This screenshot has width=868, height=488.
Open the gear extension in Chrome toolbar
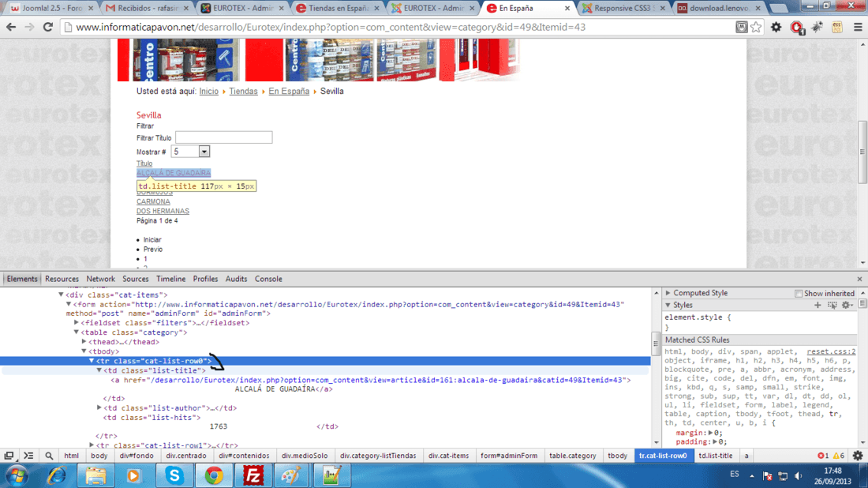pyautogui.click(x=776, y=27)
